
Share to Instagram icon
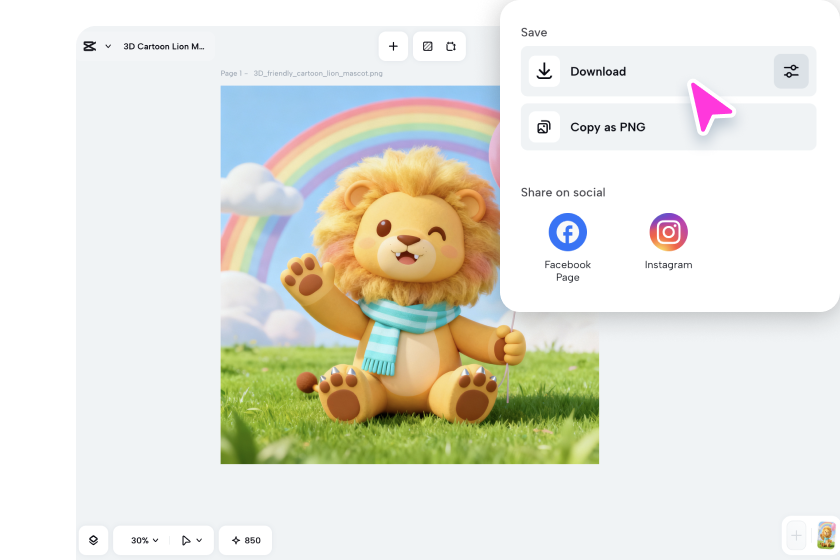coord(669,232)
